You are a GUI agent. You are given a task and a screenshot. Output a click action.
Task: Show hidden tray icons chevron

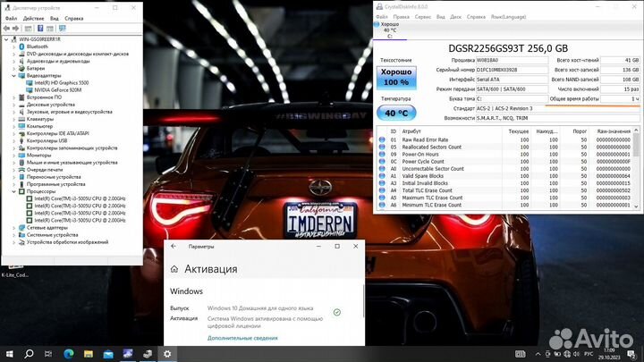[538, 354]
